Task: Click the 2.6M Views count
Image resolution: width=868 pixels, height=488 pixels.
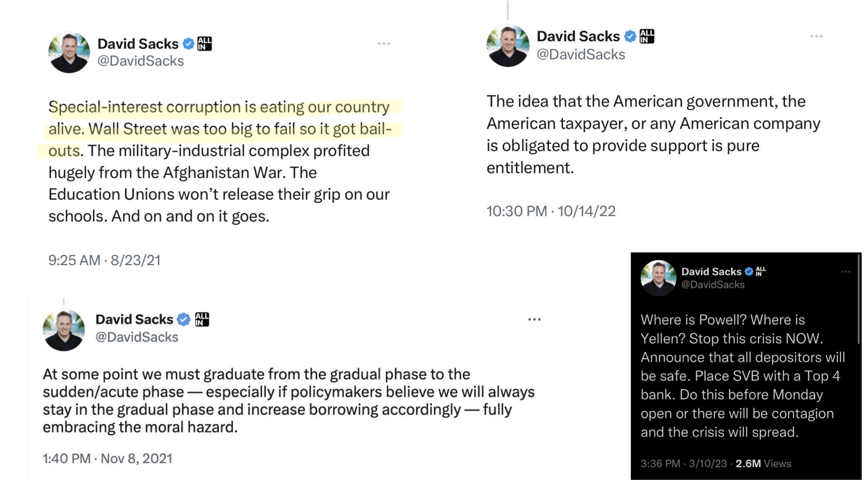Action: 763,464
